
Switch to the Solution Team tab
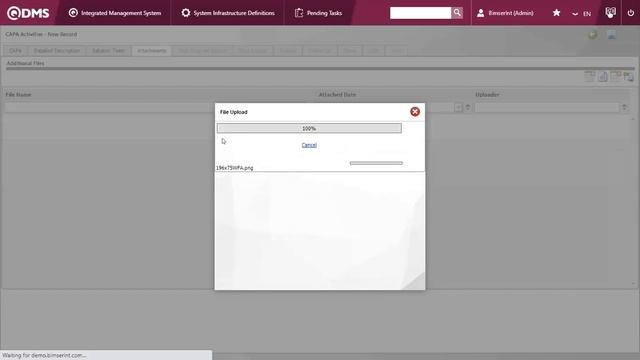pyautogui.click(x=109, y=51)
